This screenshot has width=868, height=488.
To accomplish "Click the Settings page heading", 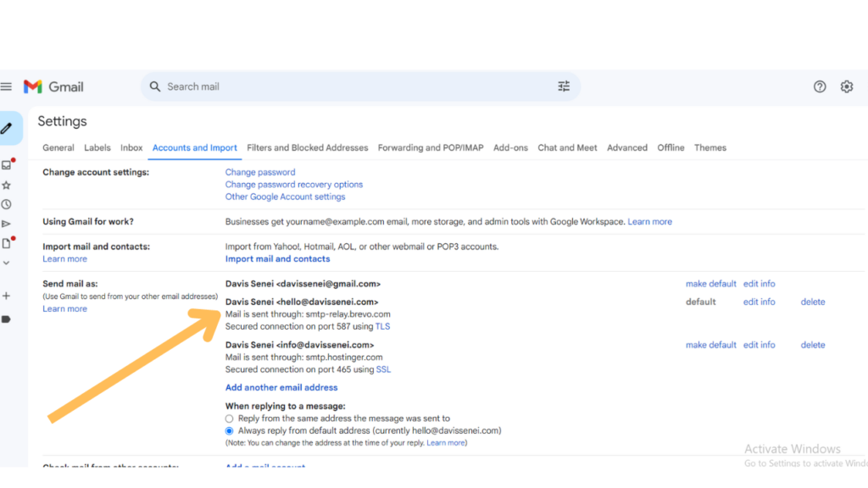I will click(62, 121).
